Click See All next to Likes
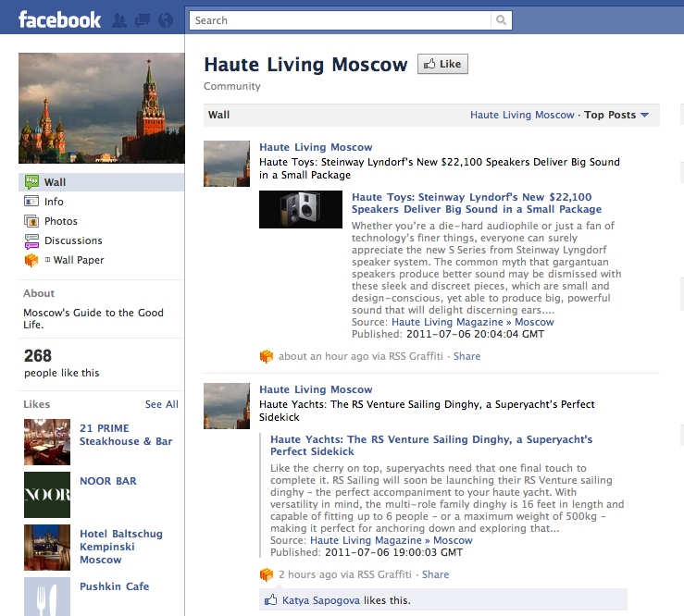This screenshot has width=684, height=616. (x=161, y=404)
